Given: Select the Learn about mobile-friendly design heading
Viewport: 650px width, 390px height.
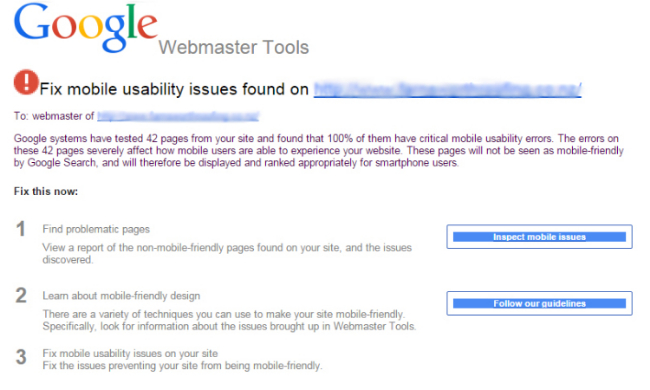Looking at the screenshot, I should click(x=121, y=296).
